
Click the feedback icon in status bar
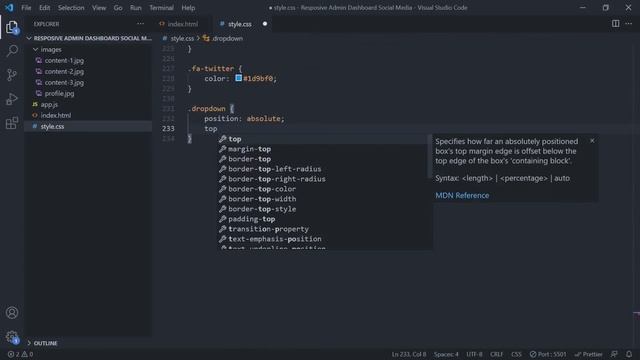click(x=614, y=354)
